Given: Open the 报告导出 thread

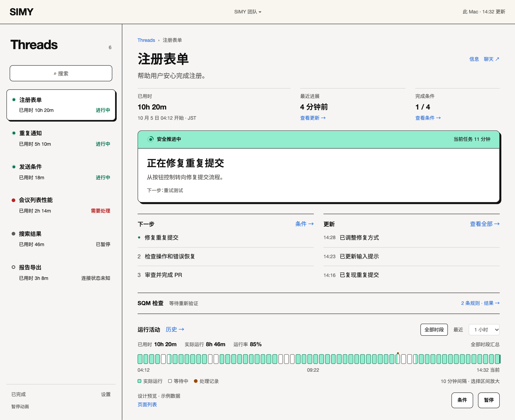Looking at the screenshot, I should point(61,273).
